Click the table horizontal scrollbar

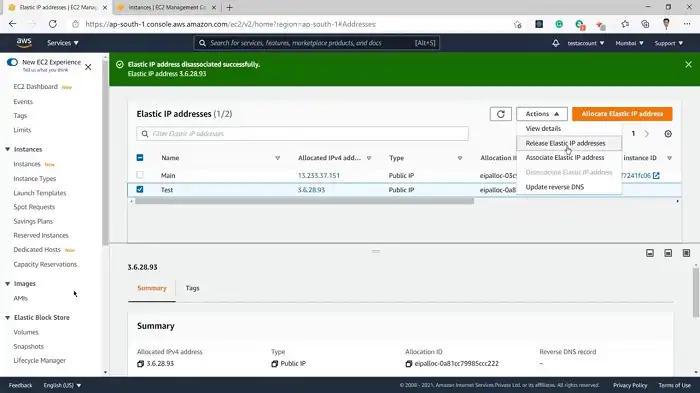[304, 201]
